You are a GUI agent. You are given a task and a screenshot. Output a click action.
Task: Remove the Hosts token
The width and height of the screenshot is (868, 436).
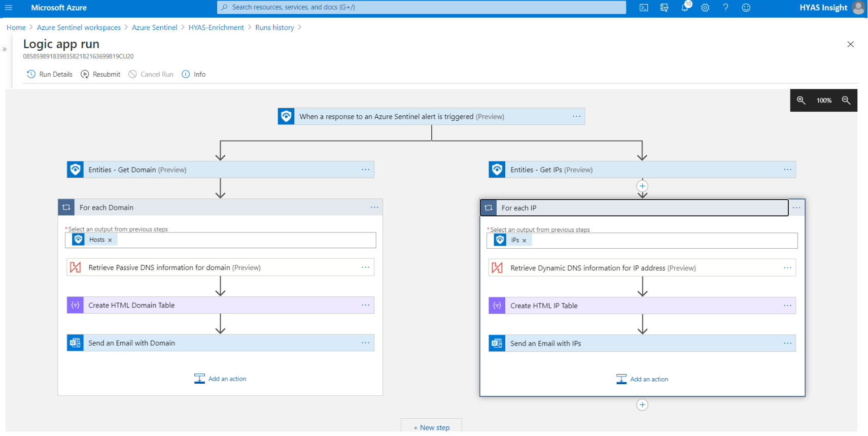click(x=110, y=240)
